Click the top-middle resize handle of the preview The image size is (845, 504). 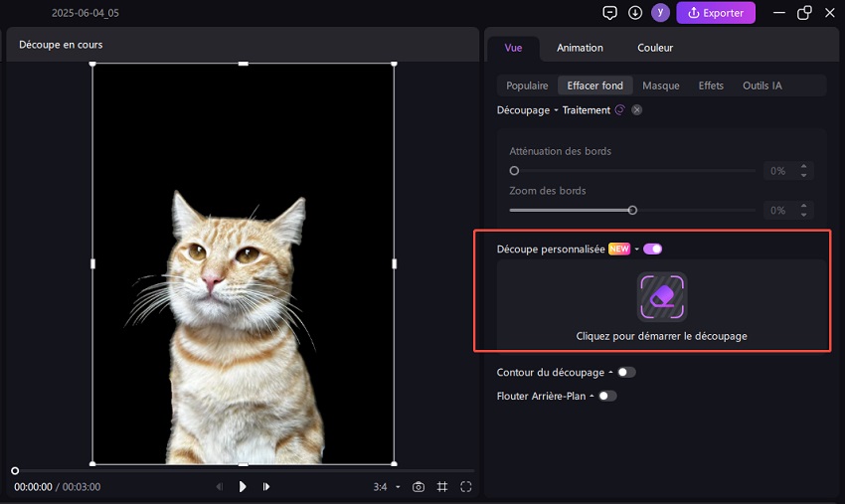[x=243, y=64]
